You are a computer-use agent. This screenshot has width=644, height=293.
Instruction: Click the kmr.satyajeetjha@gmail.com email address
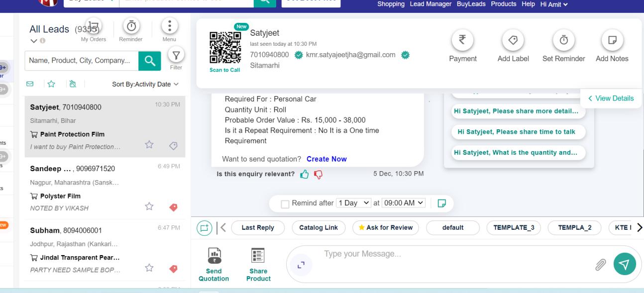tap(351, 54)
